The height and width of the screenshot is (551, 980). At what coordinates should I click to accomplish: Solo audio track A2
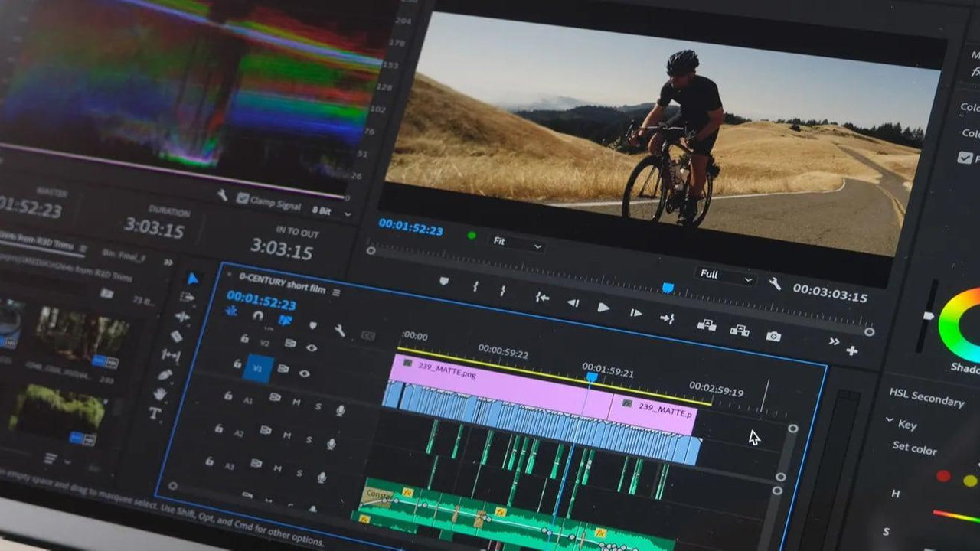pyautogui.click(x=309, y=439)
